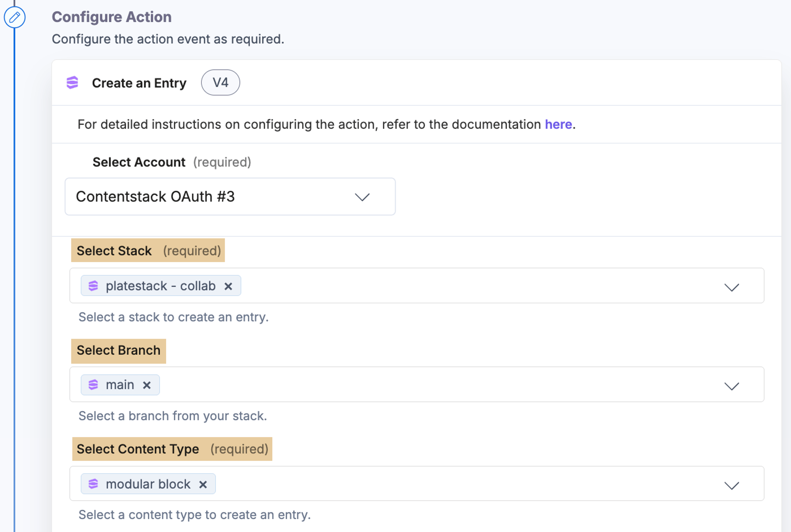791x532 pixels.
Task: Open the documentation 'here' link
Action: 558,125
